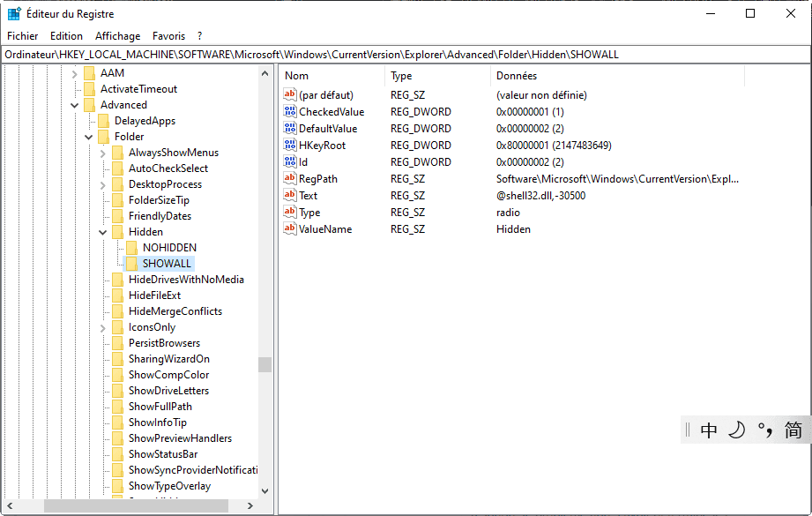Toggle the 简 simplified character button

click(x=793, y=430)
